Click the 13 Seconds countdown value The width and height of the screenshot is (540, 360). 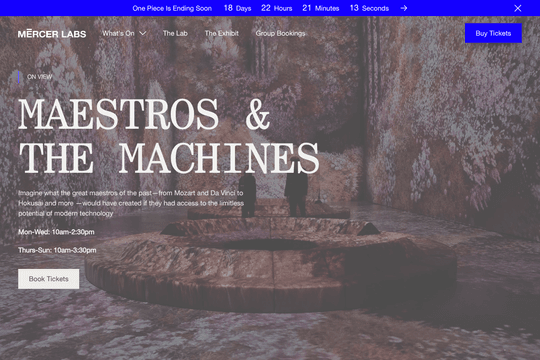[x=369, y=8]
